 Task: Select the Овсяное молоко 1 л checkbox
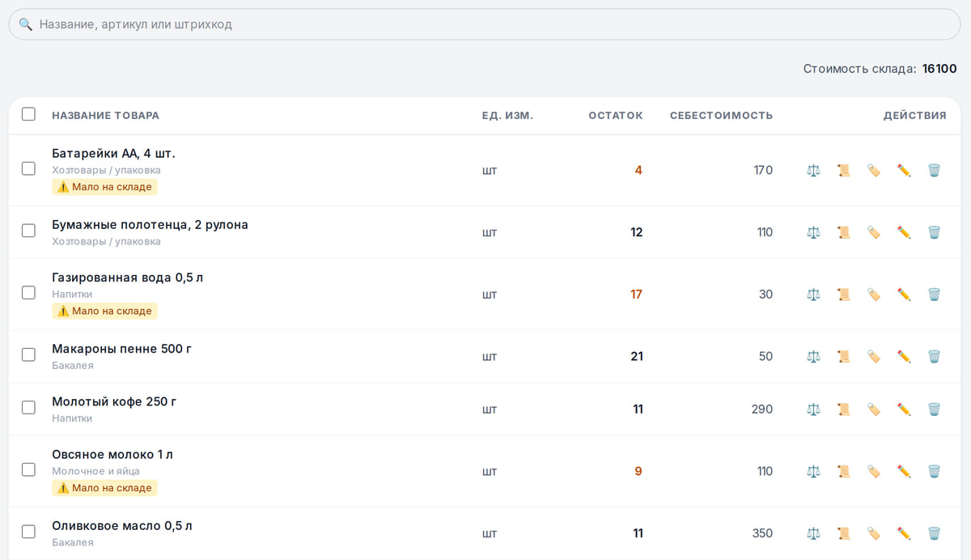coord(28,469)
